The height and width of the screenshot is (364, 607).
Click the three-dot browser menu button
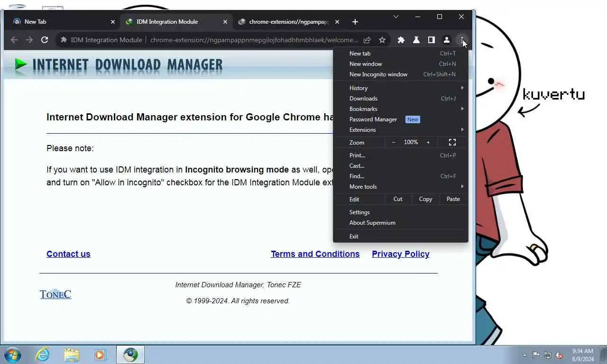click(462, 40)
